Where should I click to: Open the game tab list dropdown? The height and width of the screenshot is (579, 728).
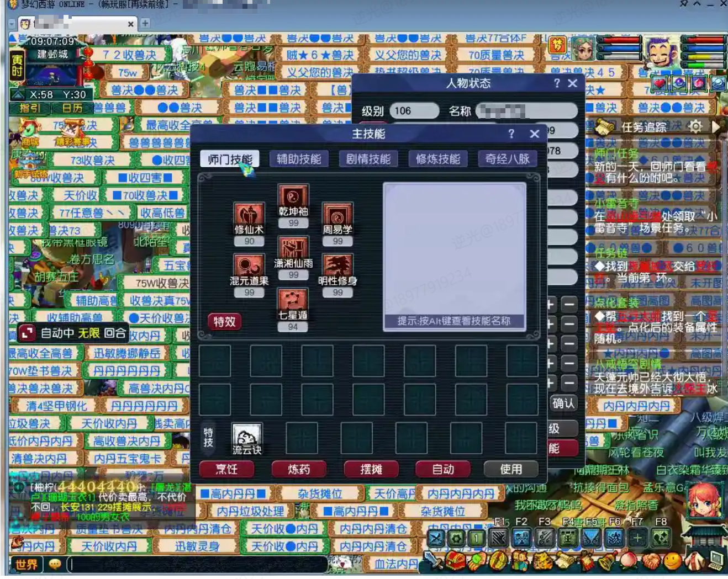pos(12,24)
